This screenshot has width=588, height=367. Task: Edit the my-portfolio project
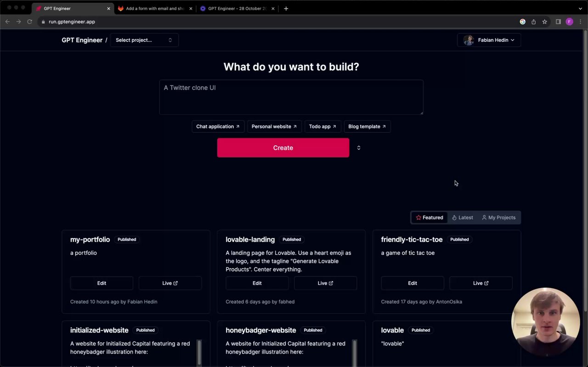click(x=102, y=283)
